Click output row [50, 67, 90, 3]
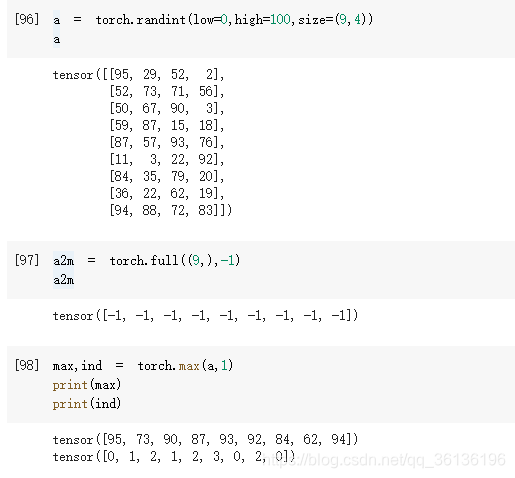The height and width of the screenshot is (478, 515). click(x=167, y=108)
